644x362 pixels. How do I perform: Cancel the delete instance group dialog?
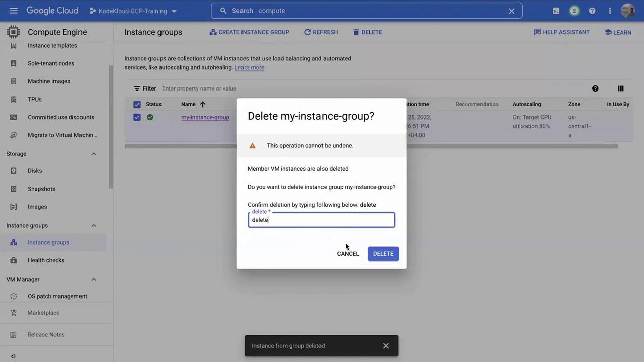tap(348, 254)
